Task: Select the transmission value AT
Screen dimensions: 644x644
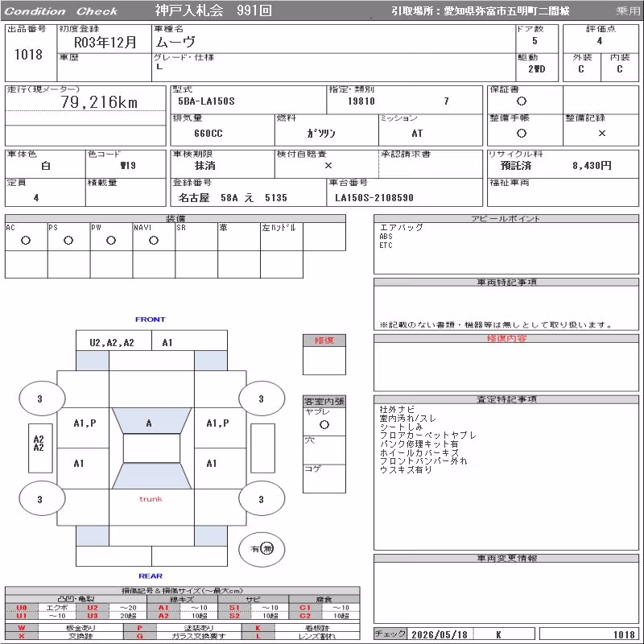Action: (417, 134)
